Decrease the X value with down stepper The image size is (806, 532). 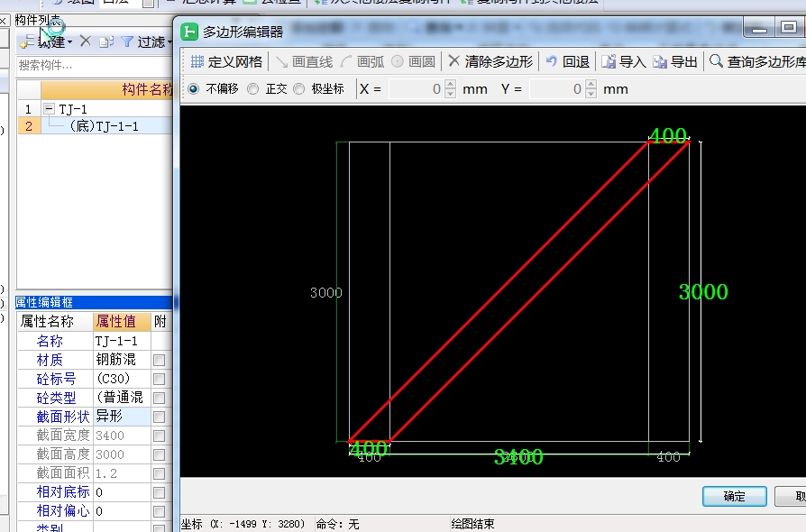[450, 94]
